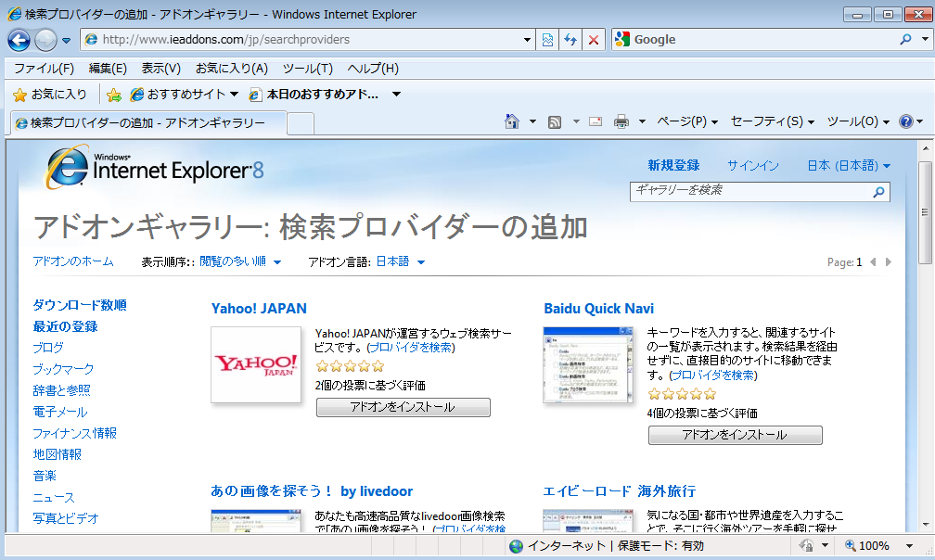This screenshot has width=935, height=560.
Task: Click the blue Help question icon
Action: (x=905, y=121)
